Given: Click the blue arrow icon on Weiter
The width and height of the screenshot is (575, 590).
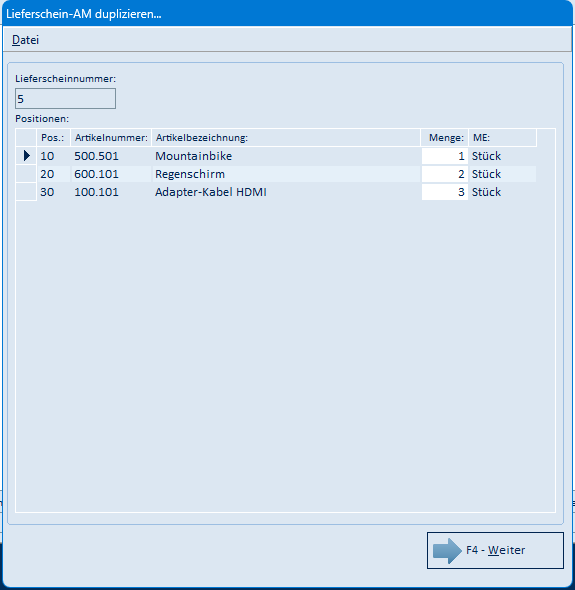Looking at the screenshot, I should [x=447, y=550].
